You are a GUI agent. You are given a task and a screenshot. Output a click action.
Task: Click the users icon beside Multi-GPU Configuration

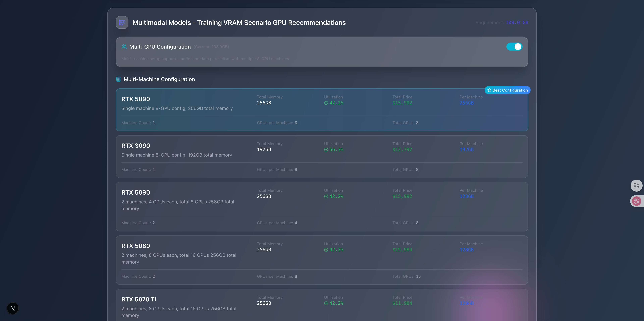[x=124, y=47]
